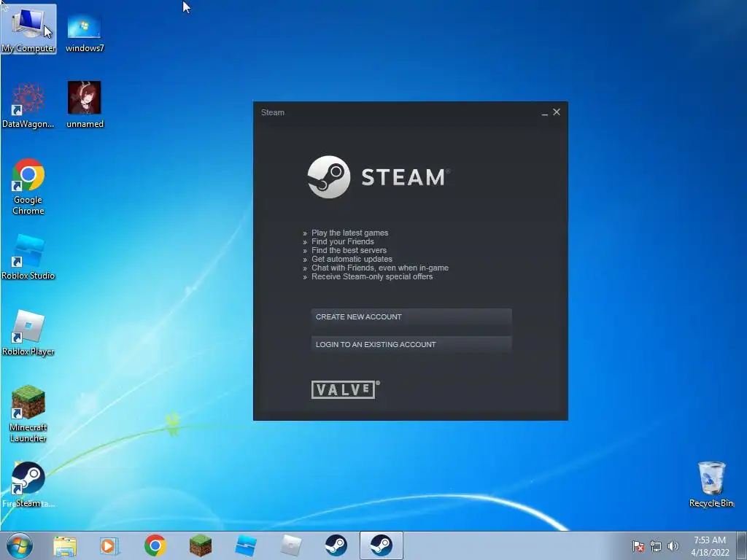Click the Roblox Player taskbar icon

(x=290, y=545)
